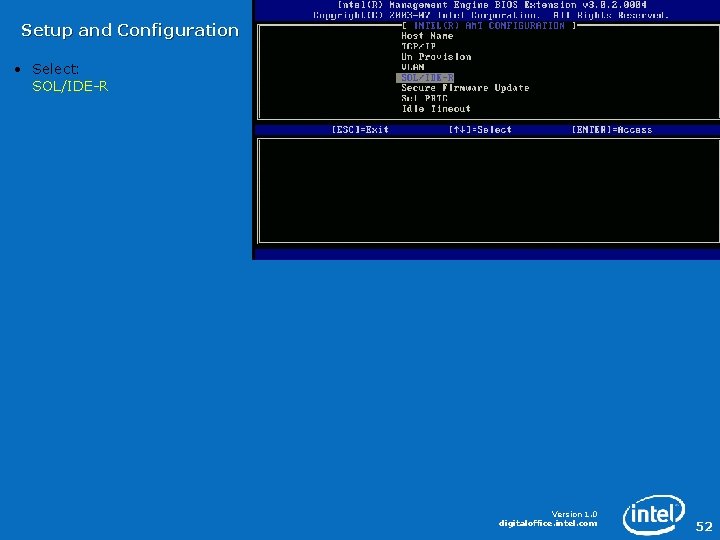Click the Management Engine BIOS Extension title
720x540 pixels.
[492, 5]
